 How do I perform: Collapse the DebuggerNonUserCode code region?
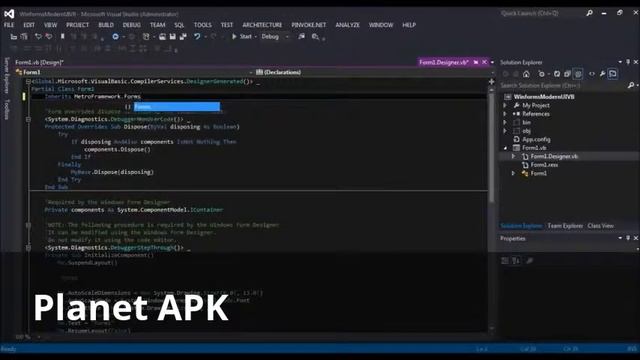28,119
